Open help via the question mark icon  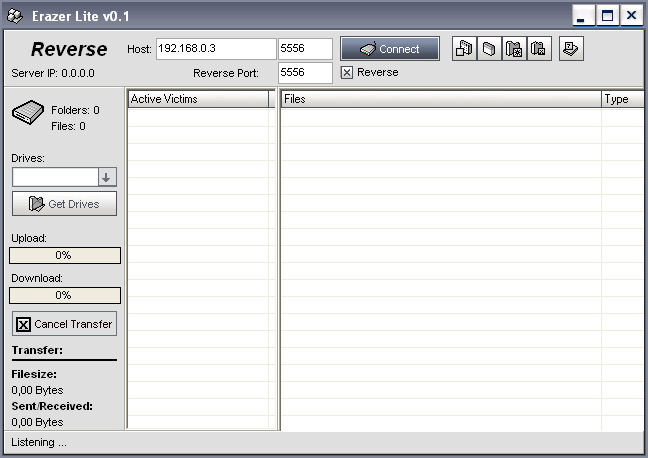(571, 49)
